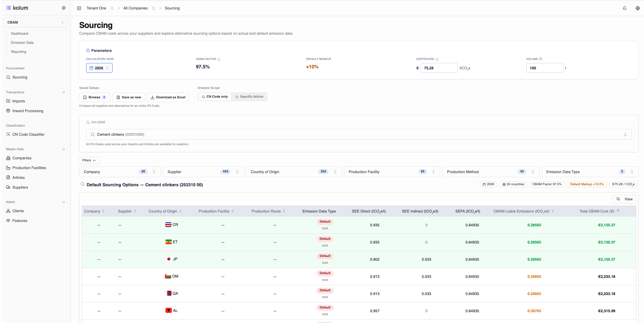This screenshot has width=644, height=323.
Task: Open the notifications bell
Action: 624,8
